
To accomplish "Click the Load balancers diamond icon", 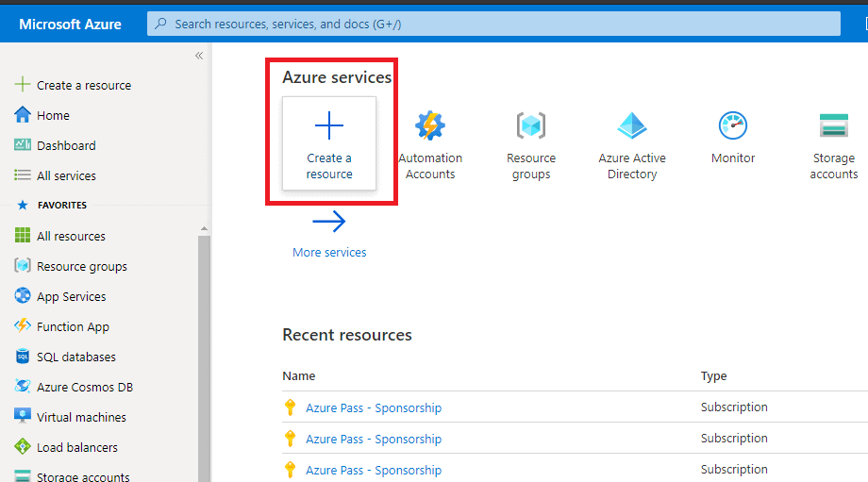I will click(x=22, y=446).
